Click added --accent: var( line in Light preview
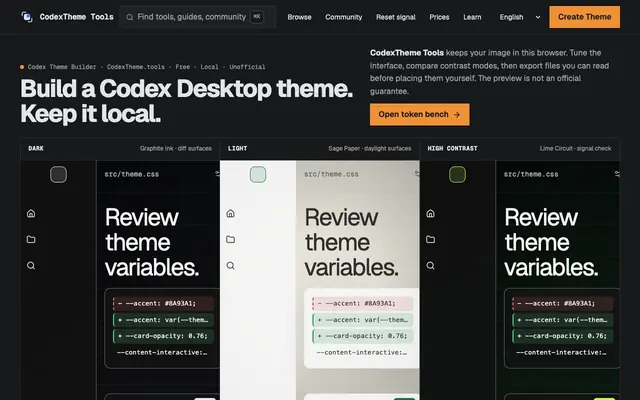 (x=363, y=320)
